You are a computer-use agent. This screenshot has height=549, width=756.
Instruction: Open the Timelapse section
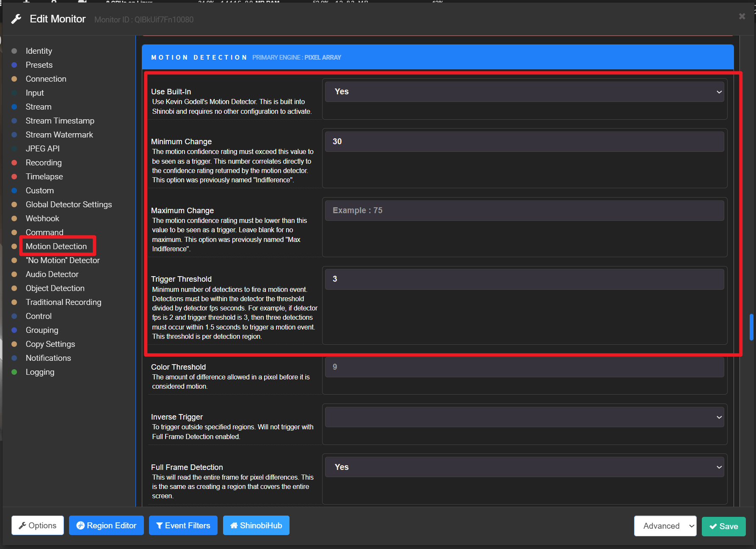[x=44, y=176]
